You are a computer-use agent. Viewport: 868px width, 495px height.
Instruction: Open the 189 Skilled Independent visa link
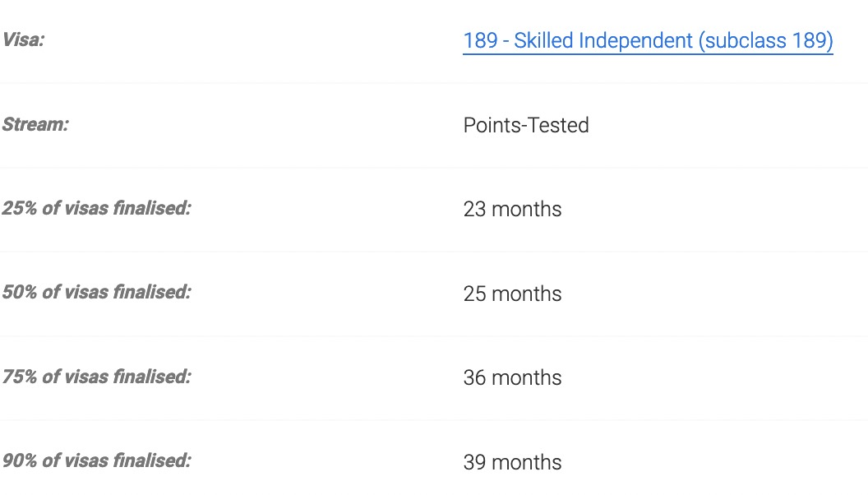648,40
